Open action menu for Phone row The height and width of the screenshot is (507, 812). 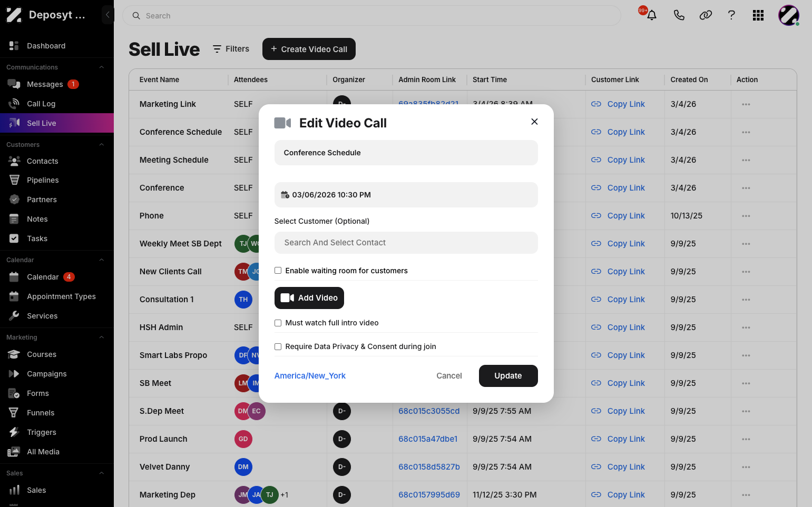[x=746, y=216]
